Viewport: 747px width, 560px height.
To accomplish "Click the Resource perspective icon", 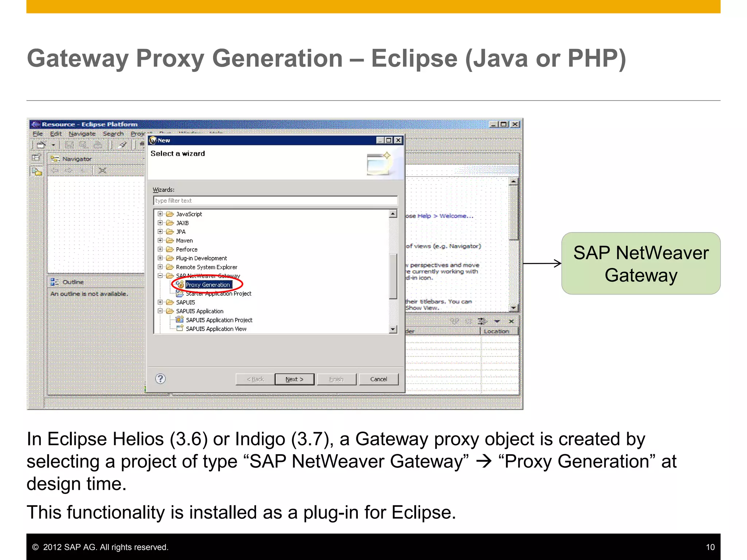I will pos(37,171).
